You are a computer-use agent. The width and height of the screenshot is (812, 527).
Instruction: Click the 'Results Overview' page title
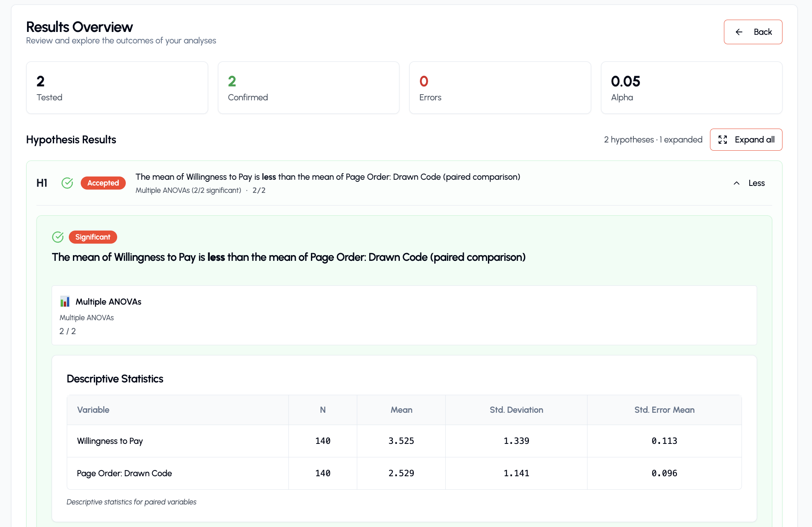point(79,27)
